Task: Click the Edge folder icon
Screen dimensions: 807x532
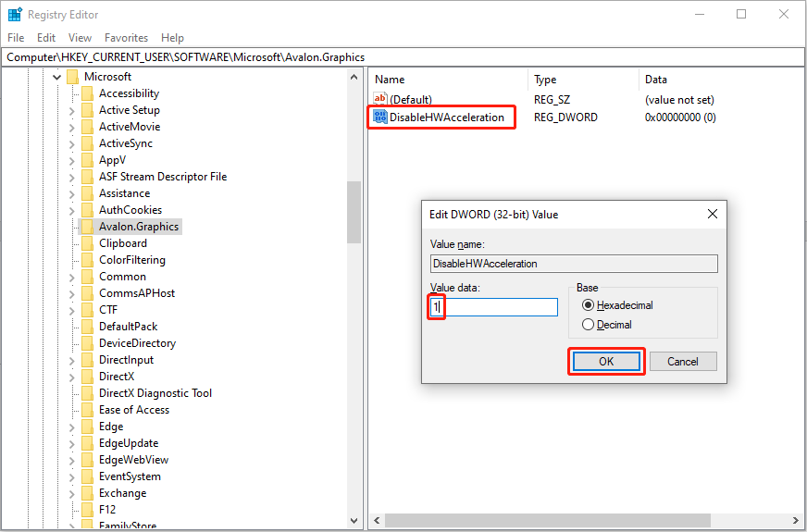Action: point(88,426)
